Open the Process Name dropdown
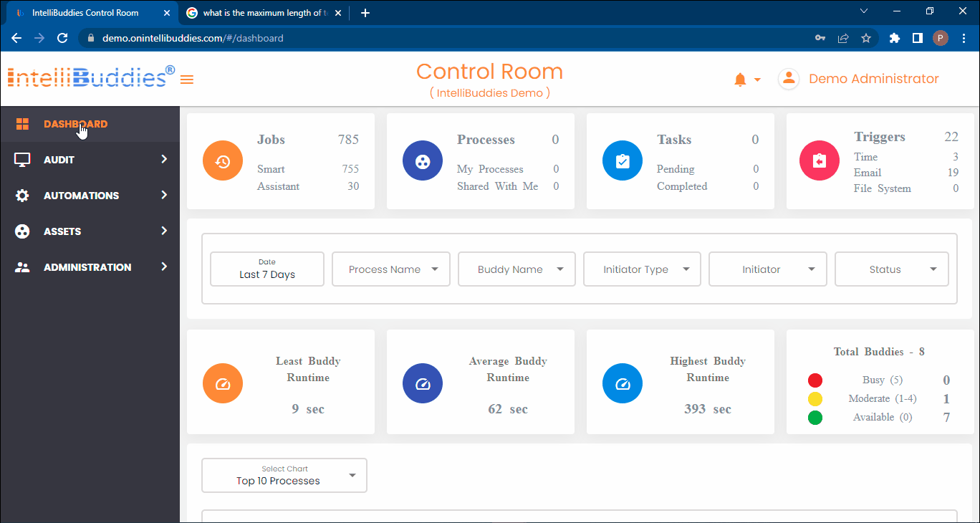This screenshot has height=523, width=980. click(391, 269)
